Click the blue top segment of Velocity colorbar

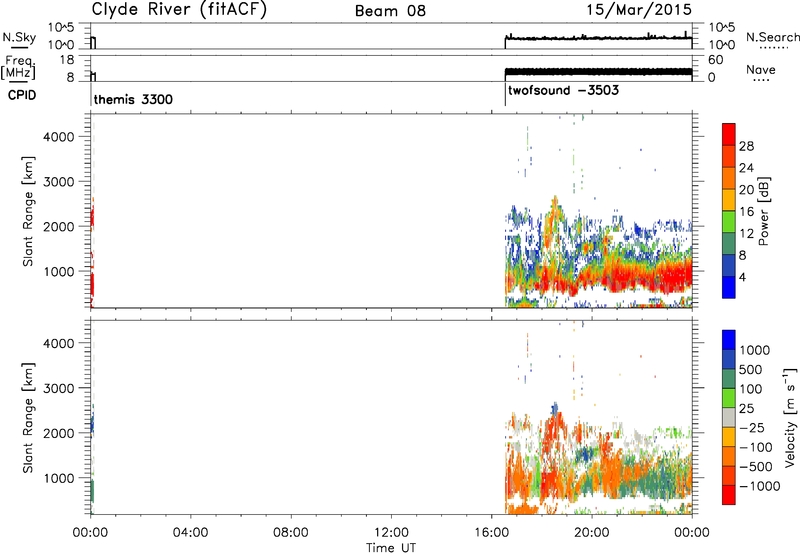(x=729, y=339)
